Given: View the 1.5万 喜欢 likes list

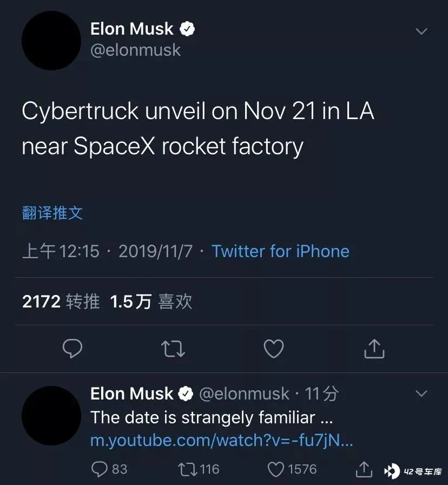Looking at the screenshot, I should (x=151, y=302).
